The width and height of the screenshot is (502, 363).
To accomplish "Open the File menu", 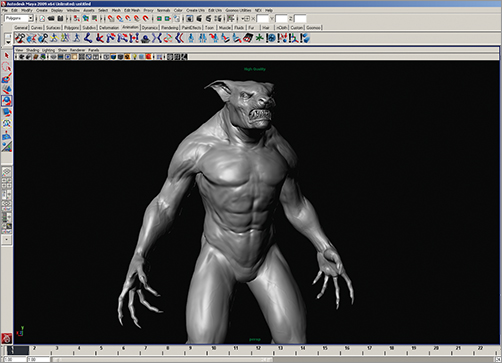I will (4, 10).
